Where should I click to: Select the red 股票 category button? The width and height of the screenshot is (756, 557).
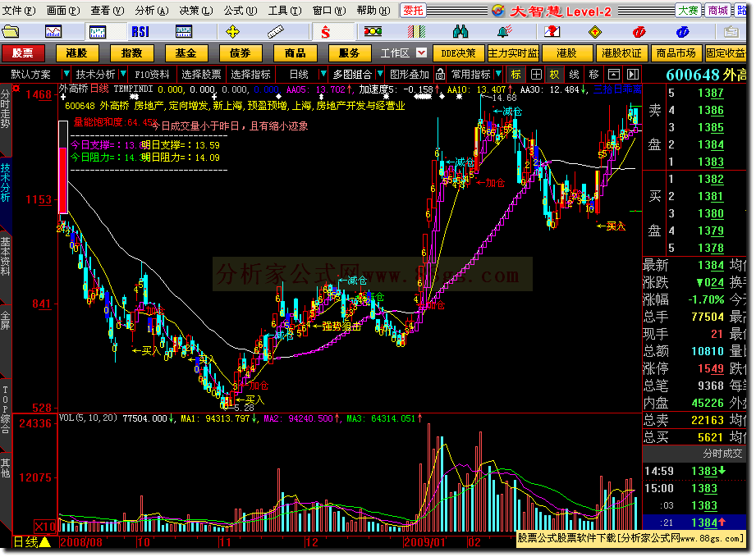coord(23,53)
